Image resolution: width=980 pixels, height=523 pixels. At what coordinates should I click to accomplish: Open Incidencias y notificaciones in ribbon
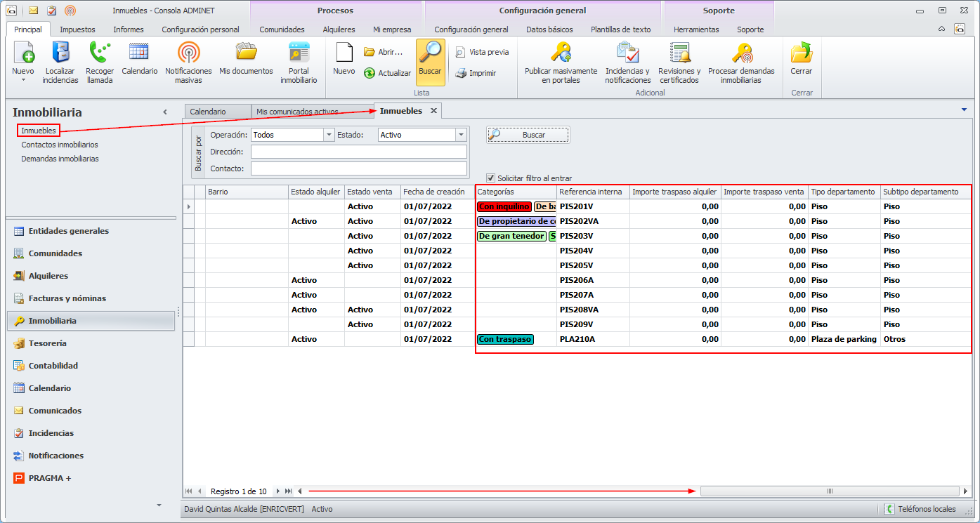[627, 53]
